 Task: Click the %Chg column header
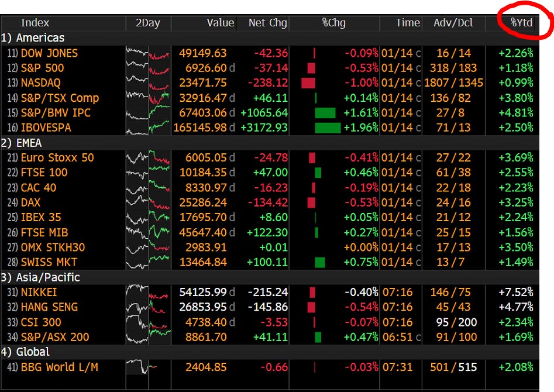334,23
